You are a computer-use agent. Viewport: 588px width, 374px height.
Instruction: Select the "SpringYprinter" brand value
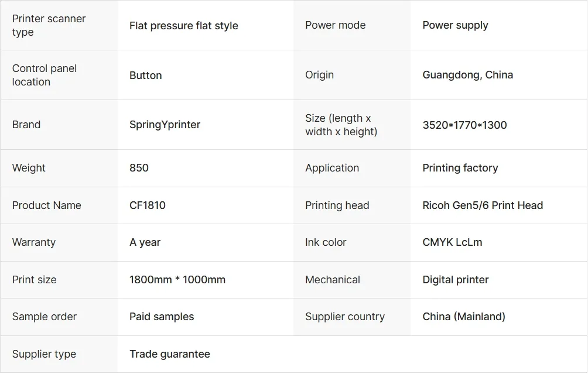click(165, 125)
